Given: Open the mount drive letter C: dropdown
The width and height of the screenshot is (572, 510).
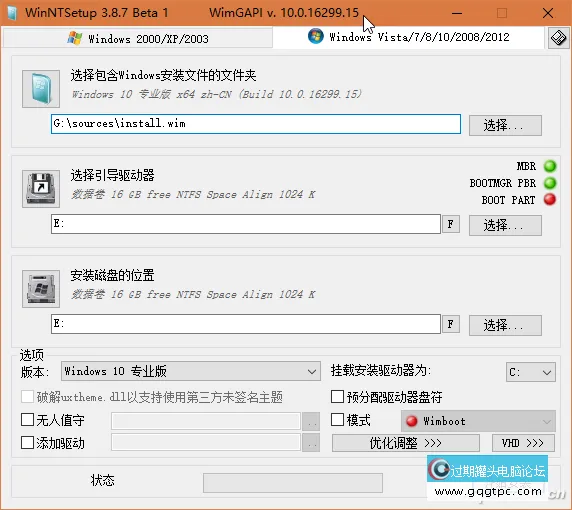Looking at the screenshot, I should tap(531, 372).
